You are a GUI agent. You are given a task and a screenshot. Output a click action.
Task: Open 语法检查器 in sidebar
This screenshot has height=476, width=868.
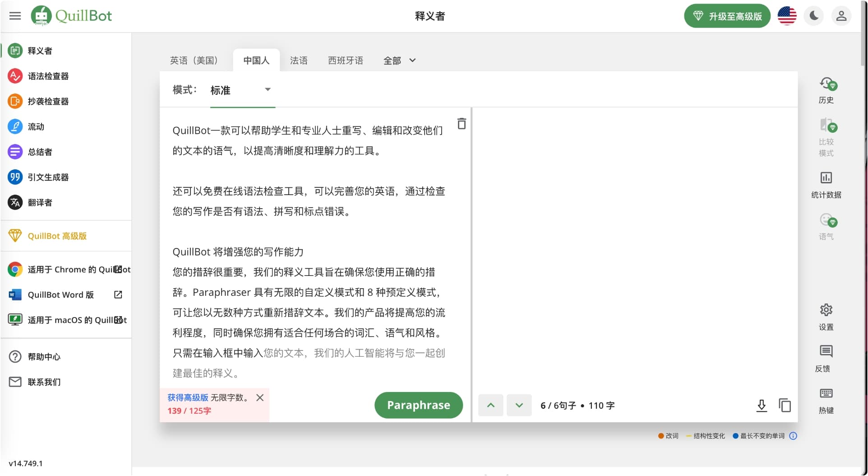coord(48,76)
